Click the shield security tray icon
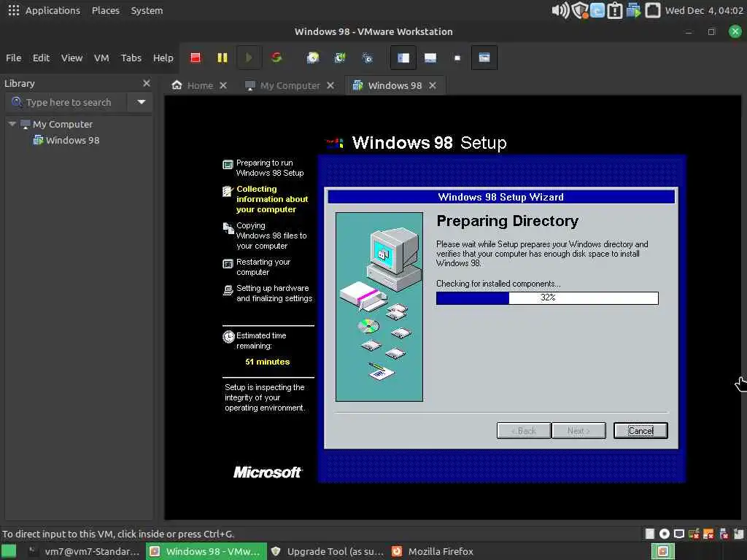 click(579, 10)
